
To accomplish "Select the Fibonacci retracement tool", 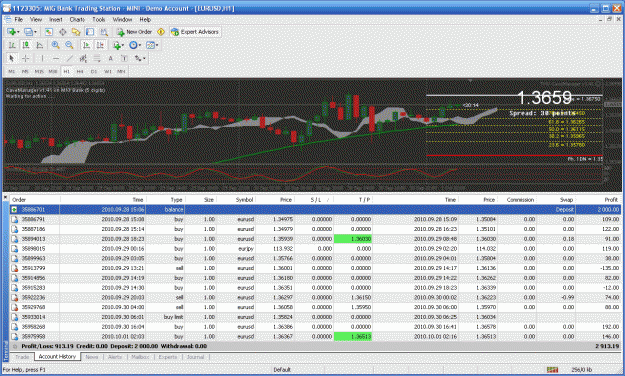I will pyautogui.click(x=97, y=58).
